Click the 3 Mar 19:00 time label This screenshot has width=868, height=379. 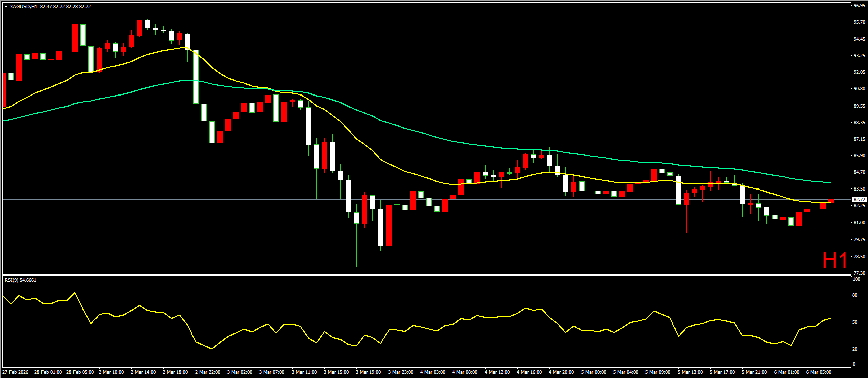368,372
